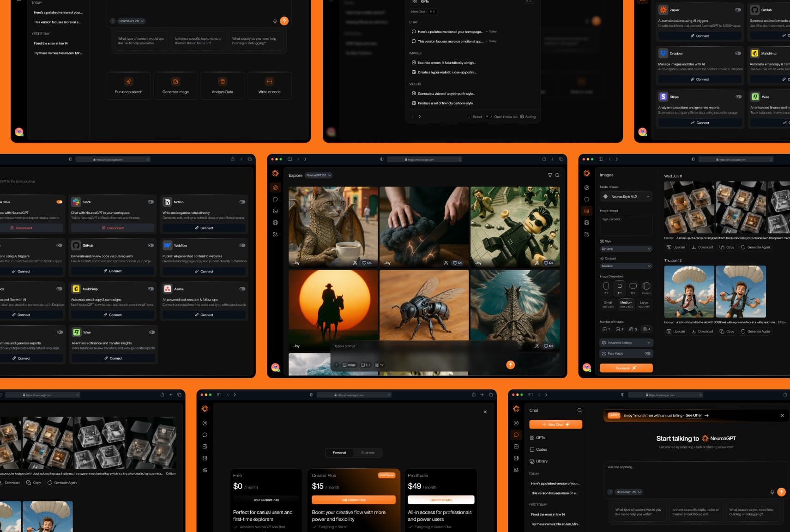Click the search icon in Explore header
790x532 pixels.
[557, 175]
